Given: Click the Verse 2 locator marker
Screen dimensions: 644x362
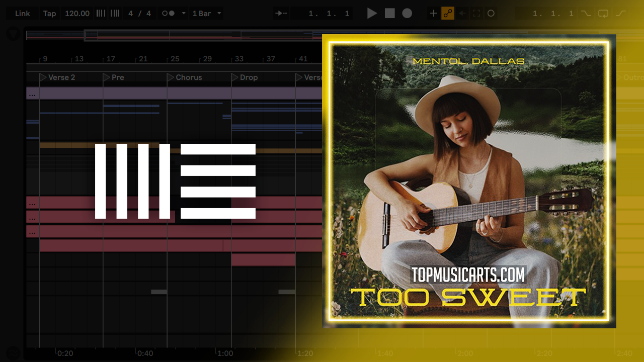Looking at the screenshot, I should click(x=43, y=77).
